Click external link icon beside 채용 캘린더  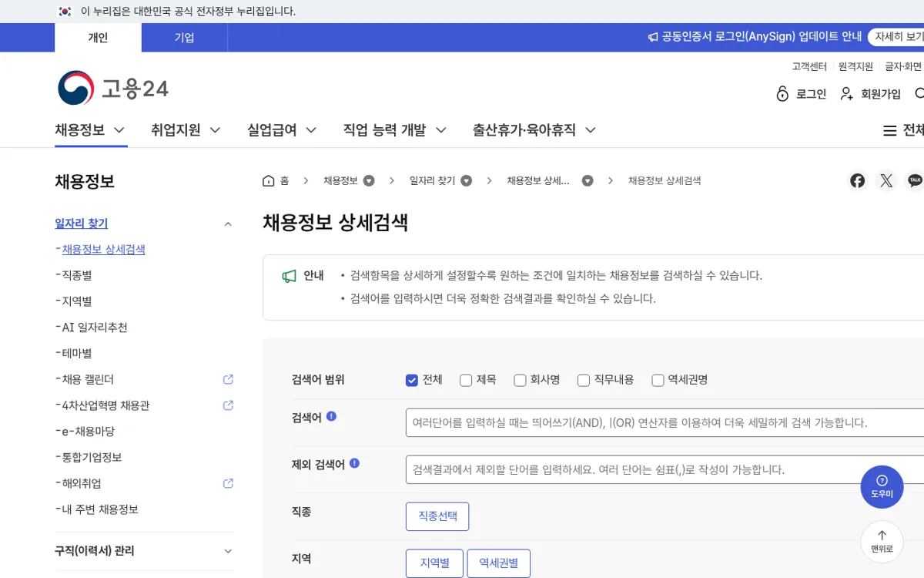click(x=228, y=379)
